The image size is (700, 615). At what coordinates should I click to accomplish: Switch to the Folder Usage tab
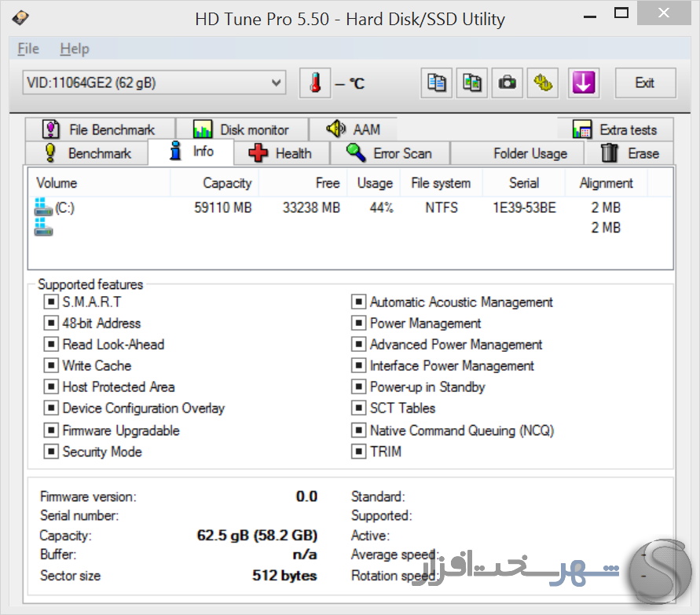click(x=517, y=153)
